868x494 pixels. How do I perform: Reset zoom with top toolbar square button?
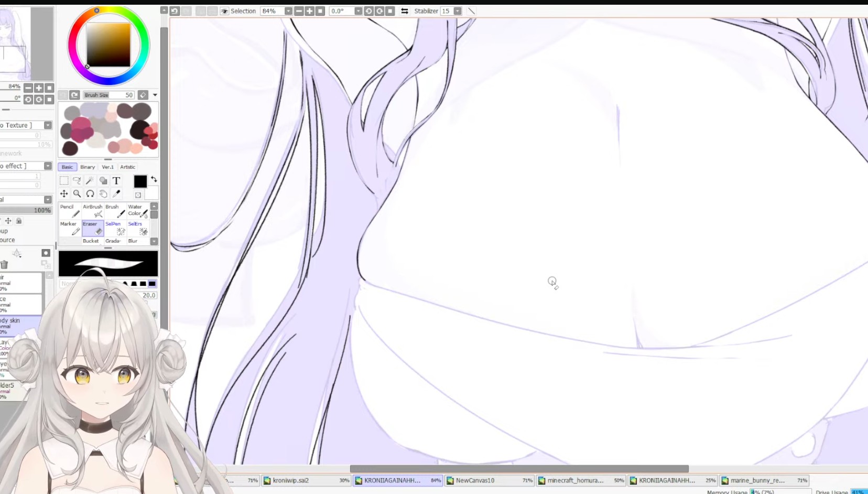pyautogui.click(x=320, y=11)
